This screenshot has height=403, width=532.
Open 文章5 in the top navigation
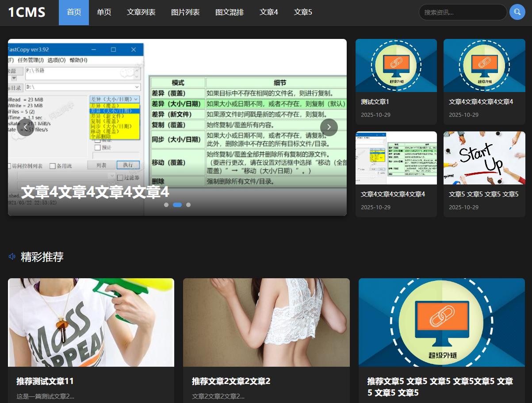pos(303,12)
